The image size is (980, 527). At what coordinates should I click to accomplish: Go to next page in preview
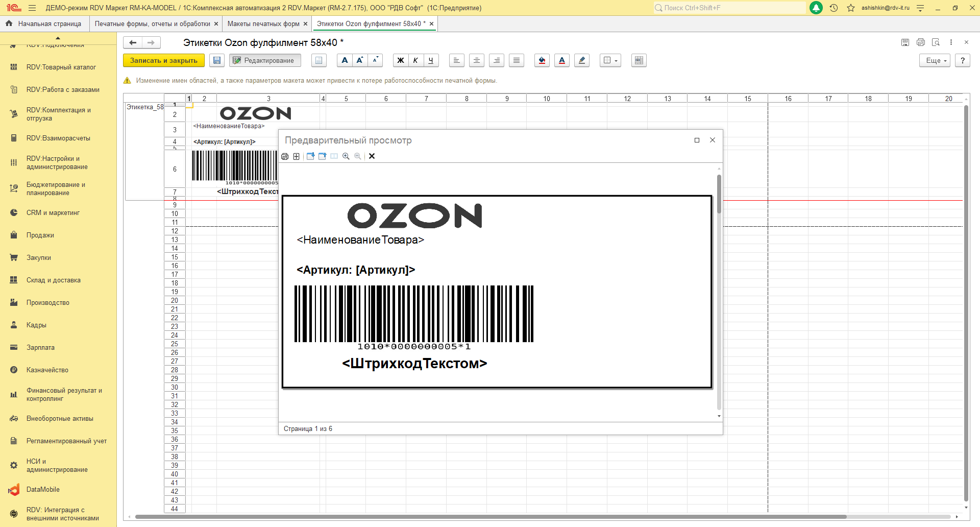(310, 156)
